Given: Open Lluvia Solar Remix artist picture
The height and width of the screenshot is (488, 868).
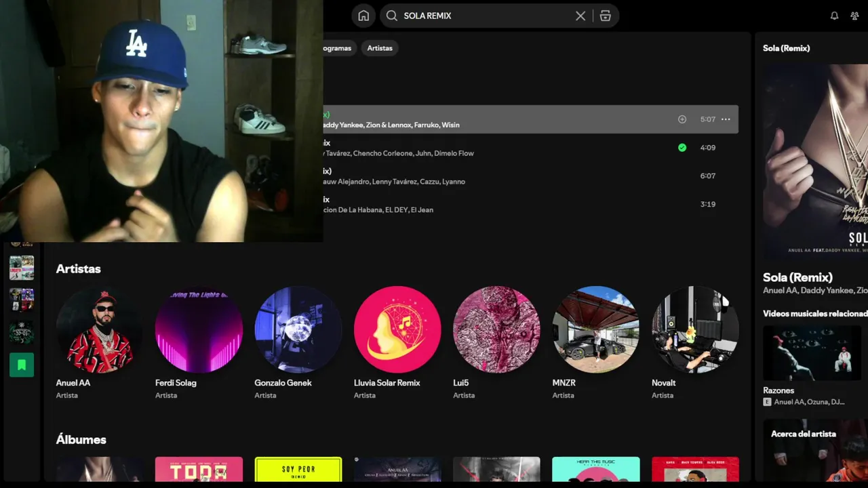Looking at the screenshot, I should [397, 329].
